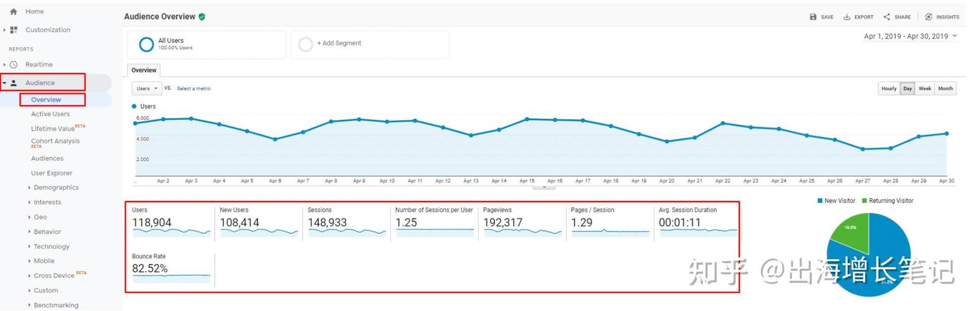980x311 pixels.
Task: Switch chart granularity to Hourly
Action: pos(888,88)
